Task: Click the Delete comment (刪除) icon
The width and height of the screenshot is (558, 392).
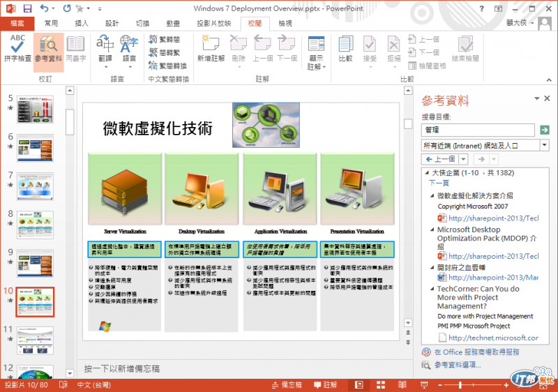Action: 239,43
